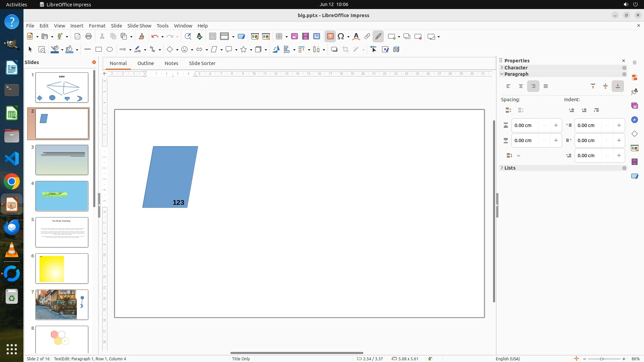Select the Ellipse shape tool
Viewport: 644px width, 362px height.
110,50
